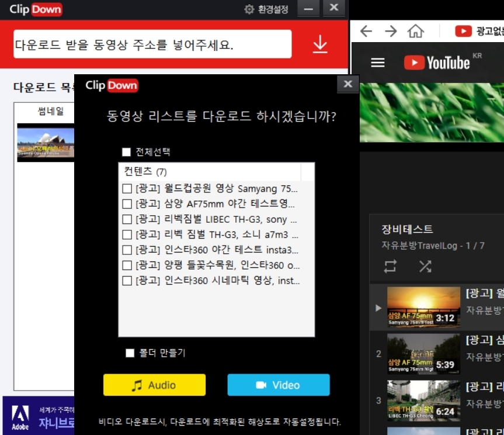Close the ClipDown playlist dialog

click(348, 84)
